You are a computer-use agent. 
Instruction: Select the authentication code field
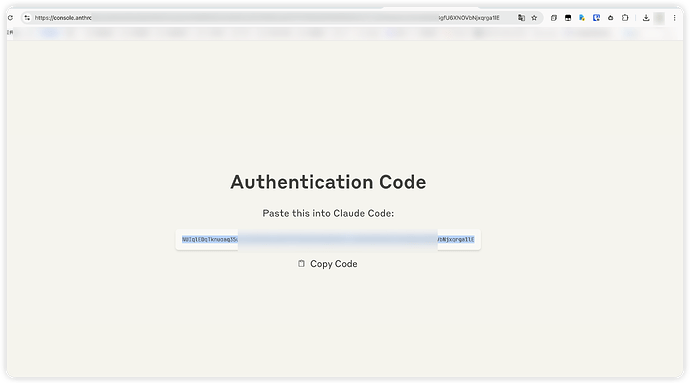(x=328, y=239)
